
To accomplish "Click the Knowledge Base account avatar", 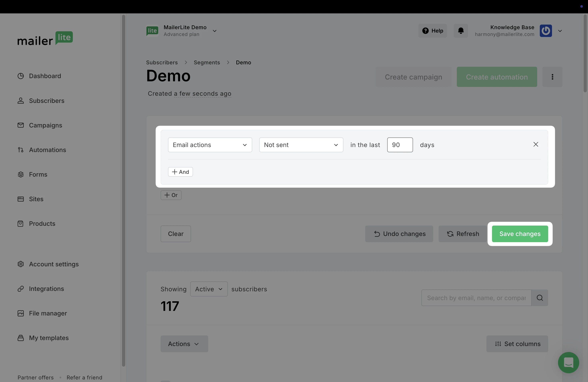I will (546, 31).
